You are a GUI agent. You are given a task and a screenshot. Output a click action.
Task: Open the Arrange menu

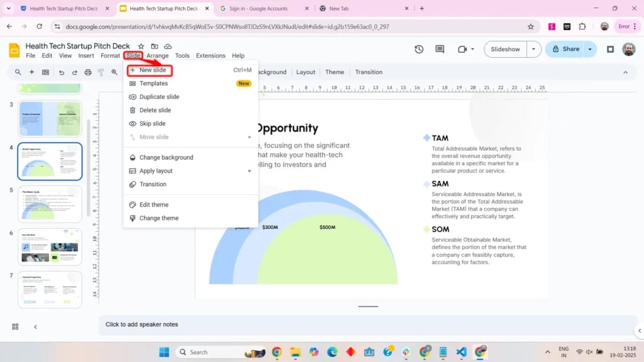point(157,55)
